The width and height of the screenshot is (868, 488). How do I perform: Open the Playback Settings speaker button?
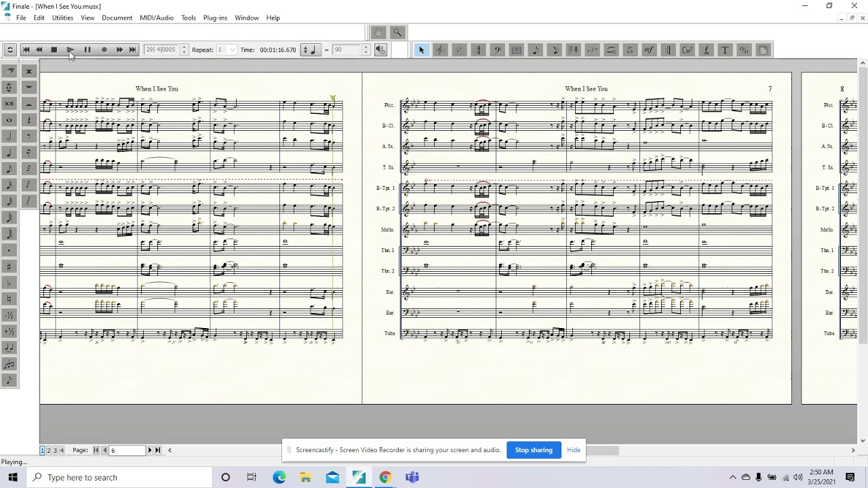(380, 49)
